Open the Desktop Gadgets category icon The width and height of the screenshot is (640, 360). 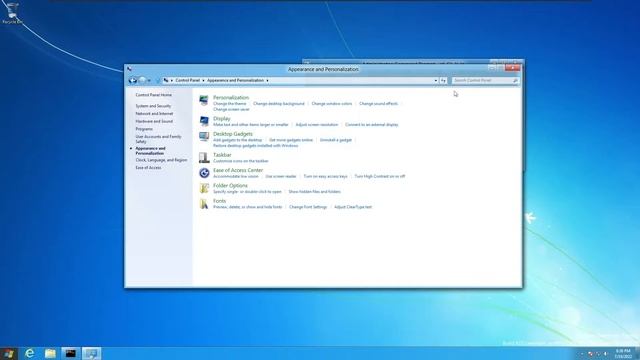coord(204,136)
